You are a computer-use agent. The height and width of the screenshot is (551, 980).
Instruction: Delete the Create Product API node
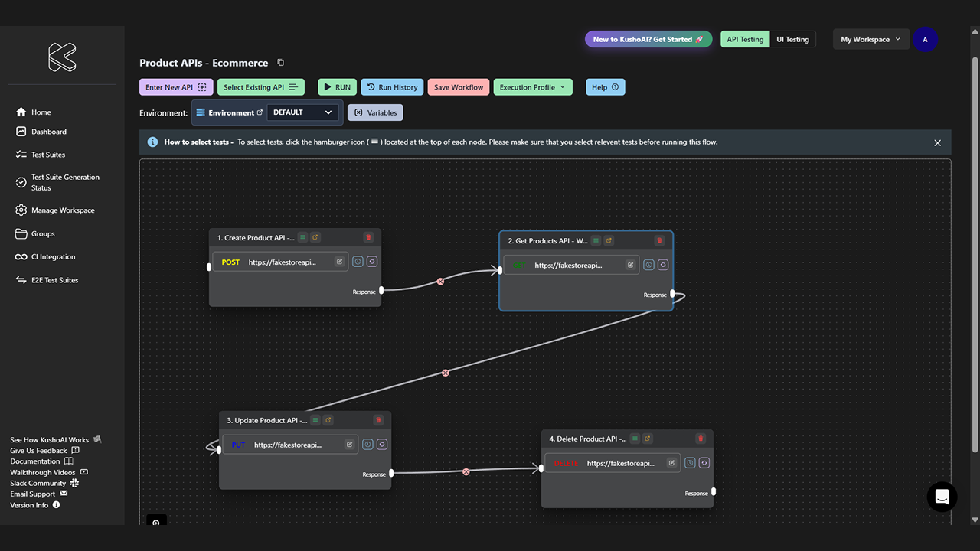coord(368,238)
